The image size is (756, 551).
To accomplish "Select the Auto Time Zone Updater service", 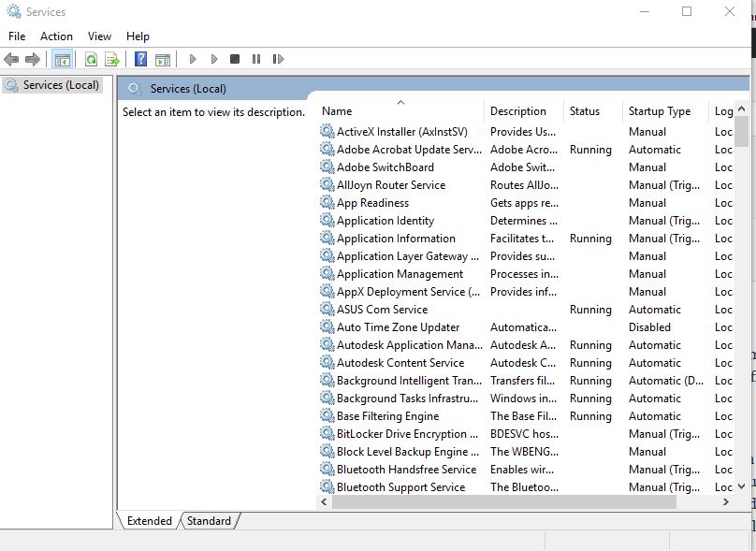I will (398, 327).
